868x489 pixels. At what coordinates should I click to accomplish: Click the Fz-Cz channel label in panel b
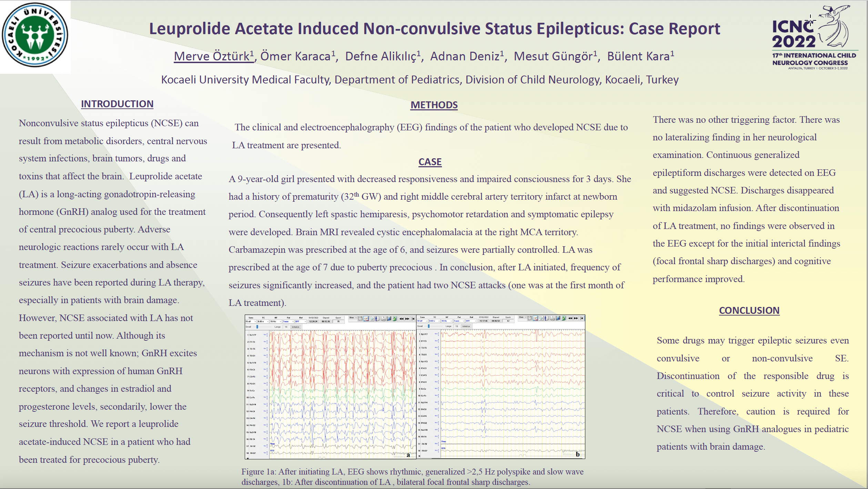pyautogui.click(x=424, y=389)
